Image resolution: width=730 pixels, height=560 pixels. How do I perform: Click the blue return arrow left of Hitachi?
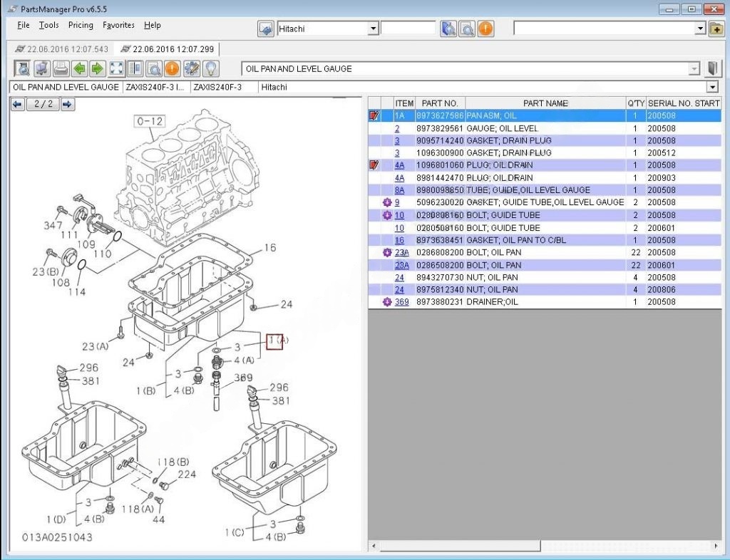pyautogui.click(x=265, y=28)
